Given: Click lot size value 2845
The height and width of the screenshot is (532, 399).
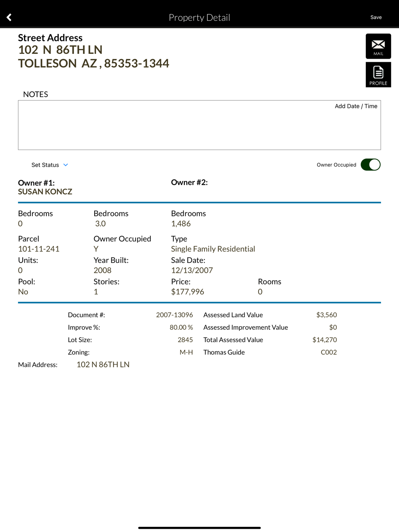Looking at the screenshot, I should [x=185, y=340].
